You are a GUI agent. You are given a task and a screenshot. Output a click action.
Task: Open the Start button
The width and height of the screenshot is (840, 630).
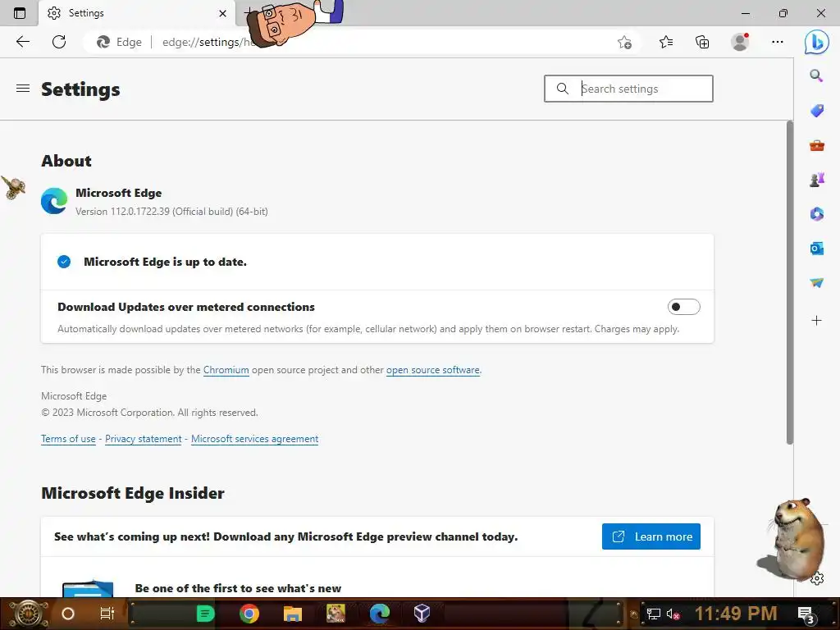(27, 614)
